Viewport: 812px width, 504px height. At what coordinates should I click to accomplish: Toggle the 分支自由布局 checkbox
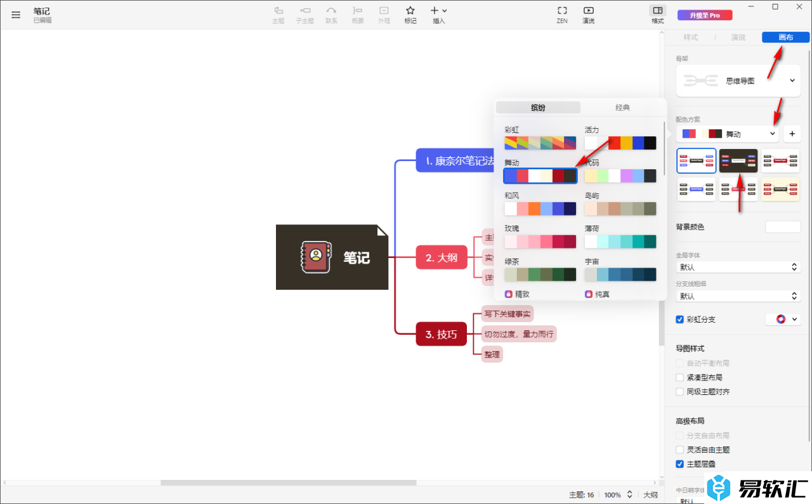[680, 436]
